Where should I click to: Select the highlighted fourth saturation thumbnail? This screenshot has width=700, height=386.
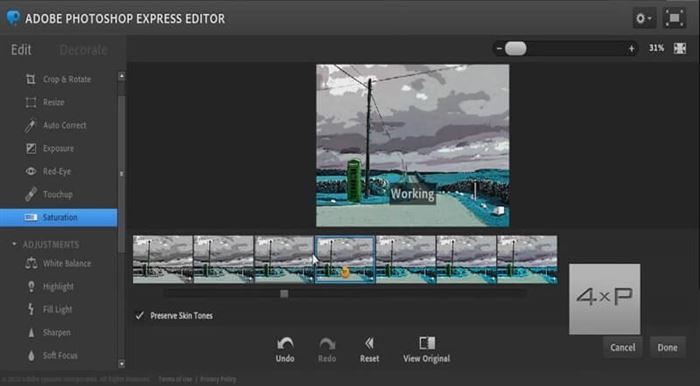click(x=345, y=259)
